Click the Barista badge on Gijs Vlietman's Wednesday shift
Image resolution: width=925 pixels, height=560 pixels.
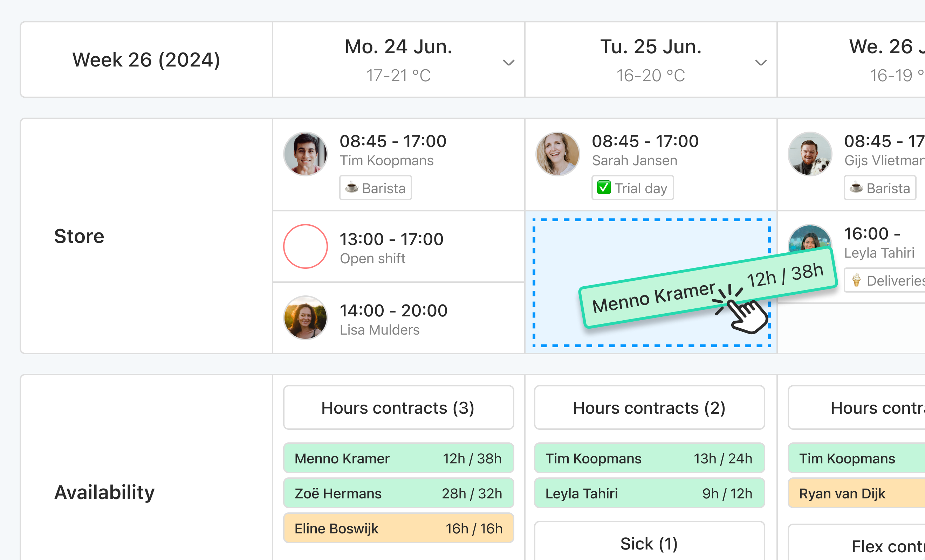(880, 188)
